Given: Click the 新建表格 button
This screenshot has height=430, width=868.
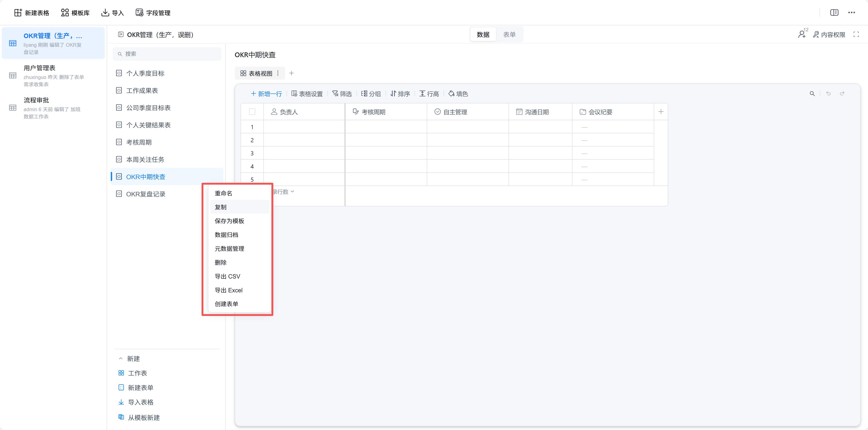Looking at the screenshot, I should [32, 13].
